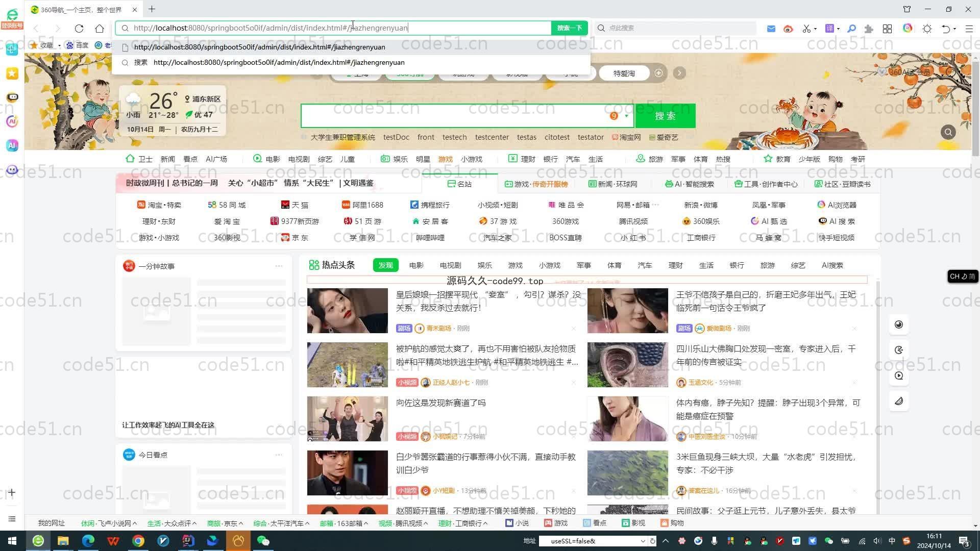Click the blue magnifier find icon

pos(851,29)
